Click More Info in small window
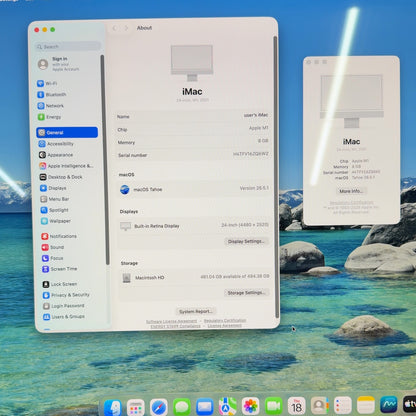416x416 pixels. [x=351, y=191]
